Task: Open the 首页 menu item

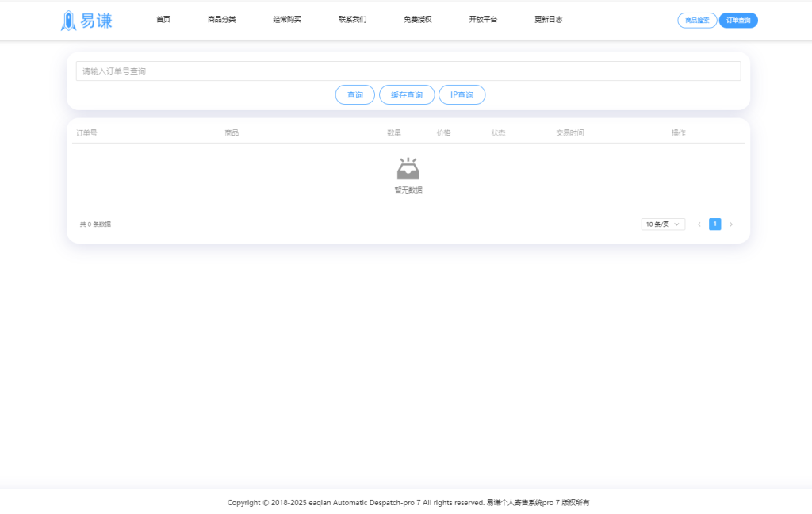Action: (163, 20)
